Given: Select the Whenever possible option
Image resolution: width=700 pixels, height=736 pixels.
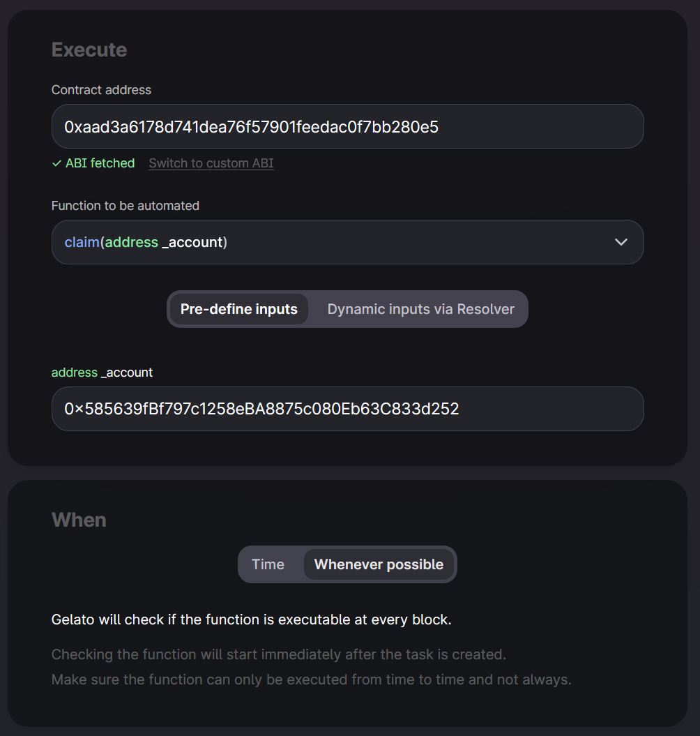Looking at the screenshot, I should 379,564.
